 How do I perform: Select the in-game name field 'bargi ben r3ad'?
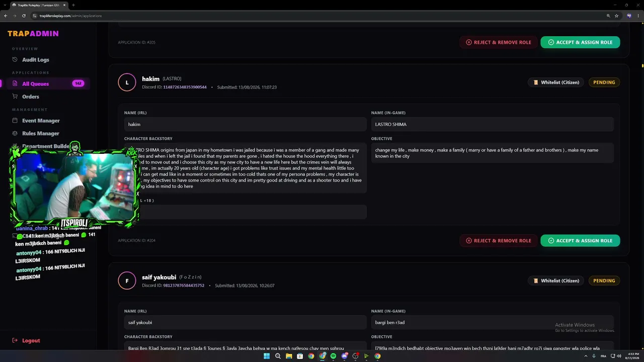pyautogui.click(x=493, y=322)
